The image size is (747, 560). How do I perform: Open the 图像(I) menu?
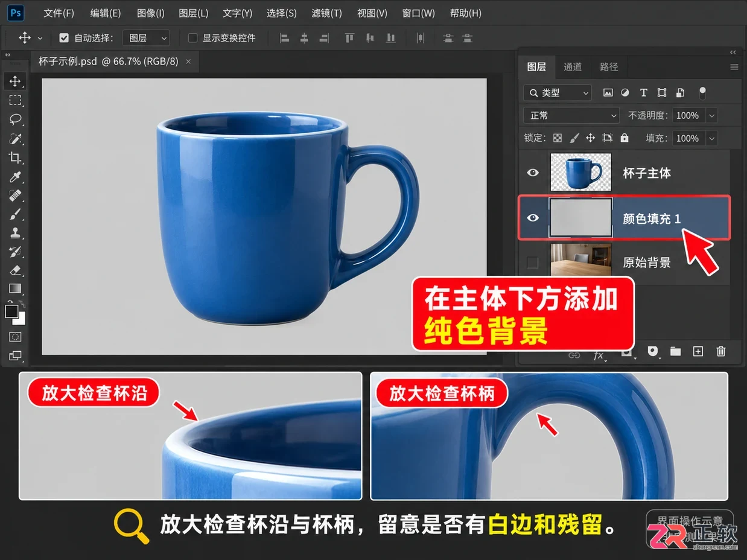coord(150,13)
